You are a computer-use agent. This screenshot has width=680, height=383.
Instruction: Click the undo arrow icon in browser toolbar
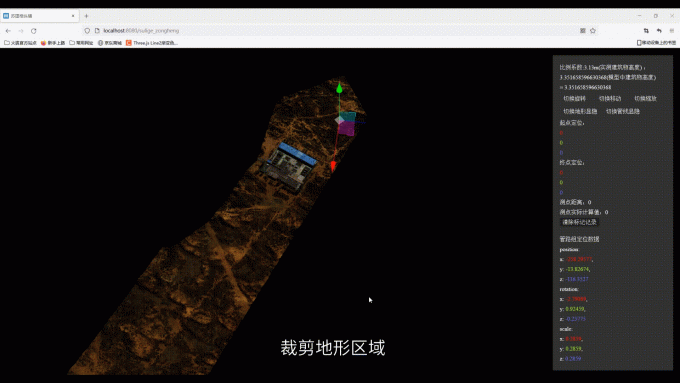659,31
